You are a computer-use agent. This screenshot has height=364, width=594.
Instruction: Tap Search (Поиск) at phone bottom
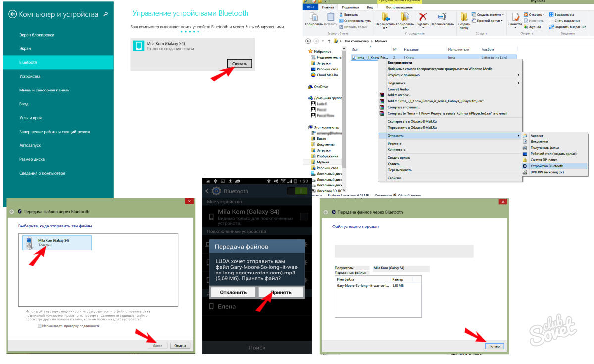coord(257,348)
